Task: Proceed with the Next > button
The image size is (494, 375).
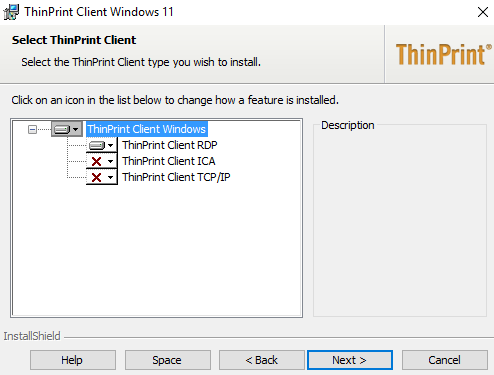Action: pos(350,360)
